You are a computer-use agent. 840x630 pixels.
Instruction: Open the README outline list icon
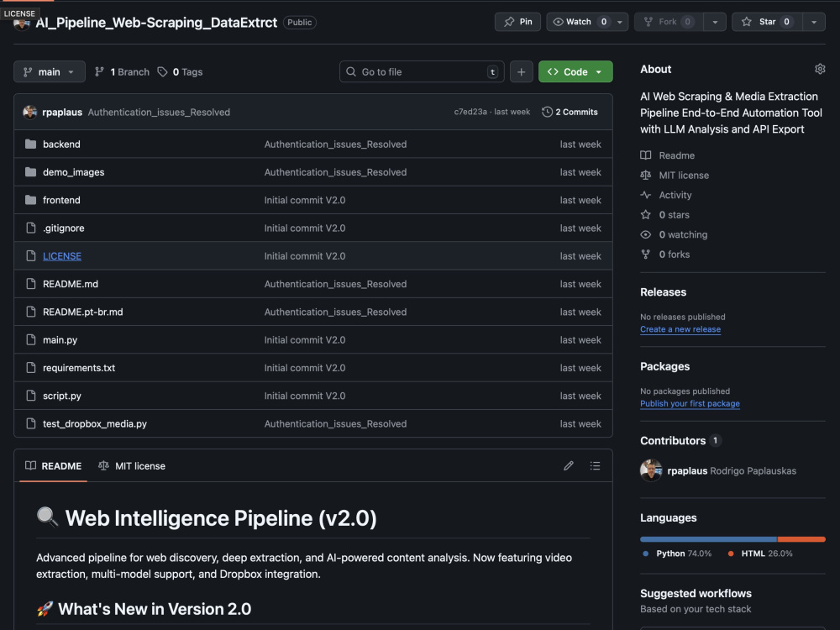coord(595,466)
